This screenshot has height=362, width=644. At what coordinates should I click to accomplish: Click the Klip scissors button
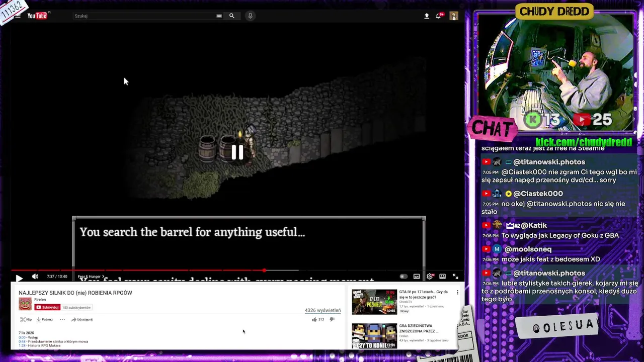click(26, 319)
